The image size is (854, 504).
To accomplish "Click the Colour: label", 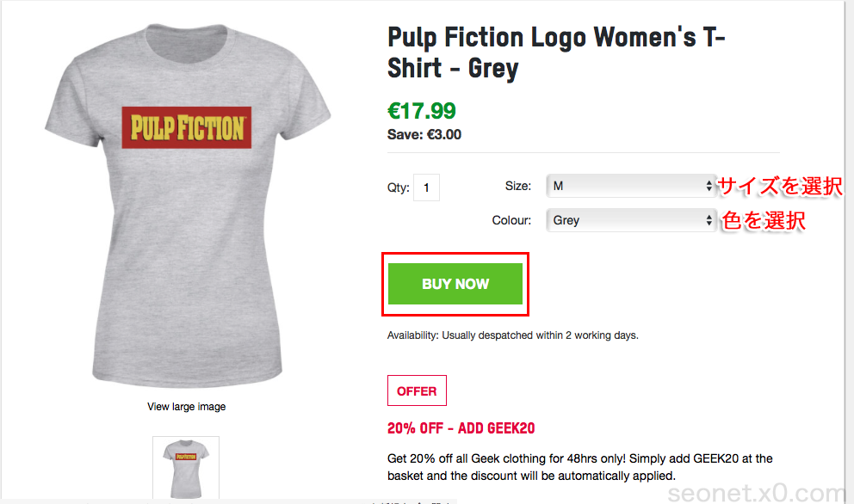I will coord(511,220).
